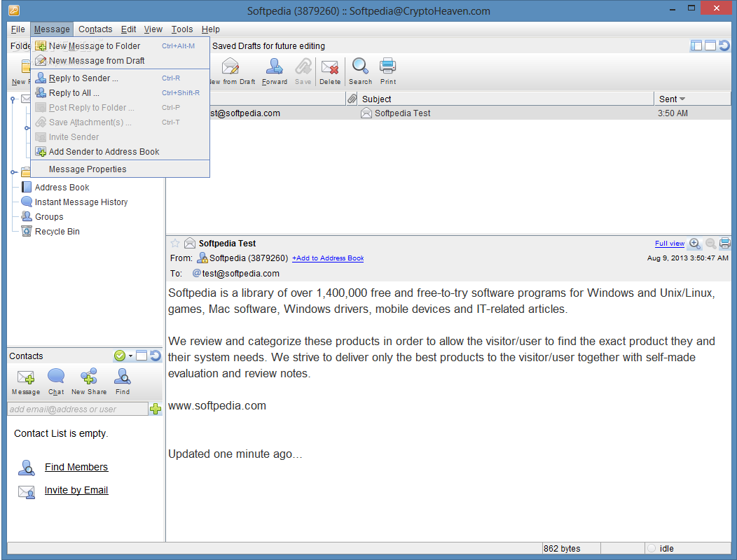Expand the top mail folder tree node
The height and width of the screenshot is (560, 737).
[14, 99]
